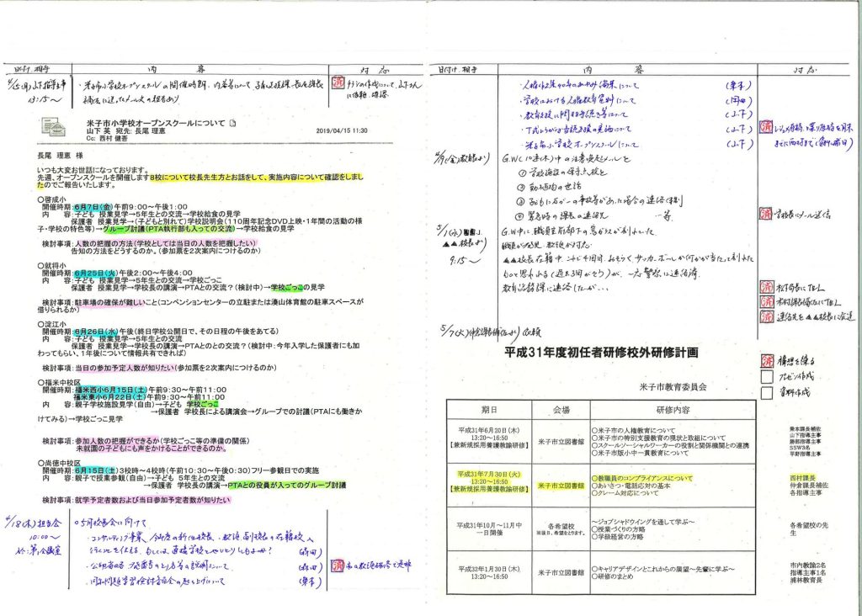Click the red 済 stamp beside 学校長にメール送信
The width and height of the screenshot is (862, 616).
click(765, 214)
